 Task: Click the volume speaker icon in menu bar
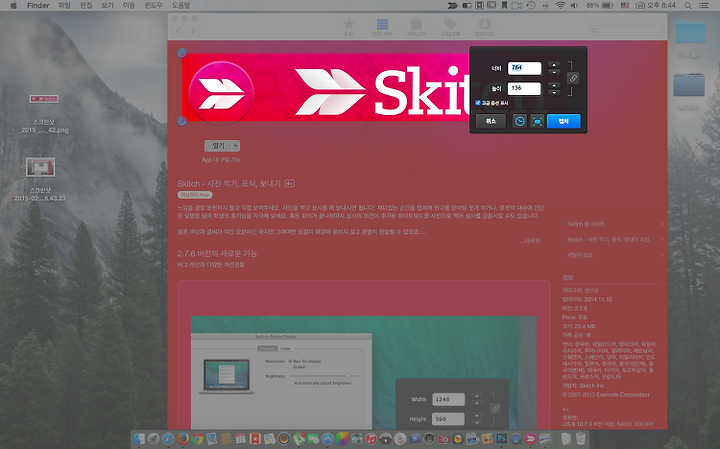pyautogui.click(x=574, y=6)
